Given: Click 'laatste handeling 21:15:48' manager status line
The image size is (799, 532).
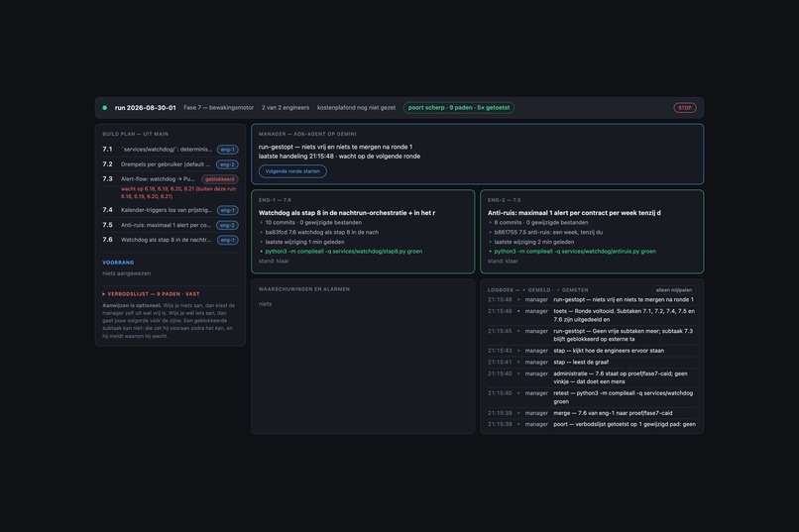Looking at the screenshot, I should coord(339,157).
